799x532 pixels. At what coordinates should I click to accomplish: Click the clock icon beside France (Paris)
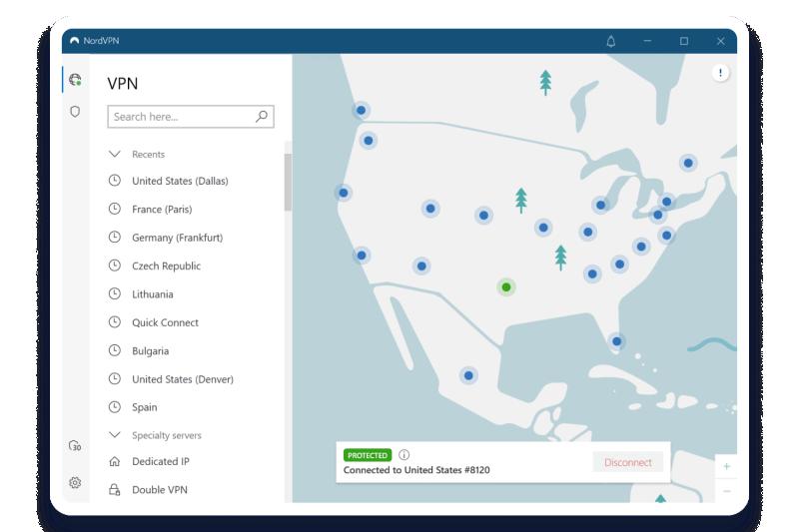(x=115, y=209)
